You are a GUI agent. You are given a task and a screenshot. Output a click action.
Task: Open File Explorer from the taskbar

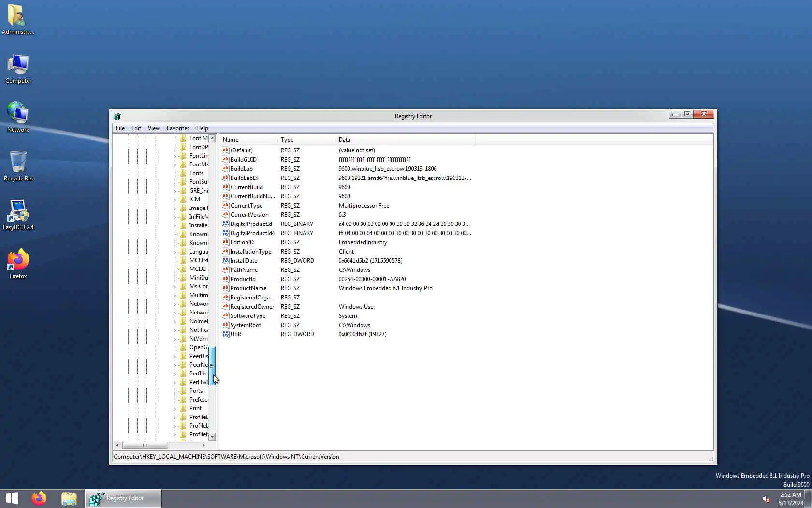[x=69, y=498]
